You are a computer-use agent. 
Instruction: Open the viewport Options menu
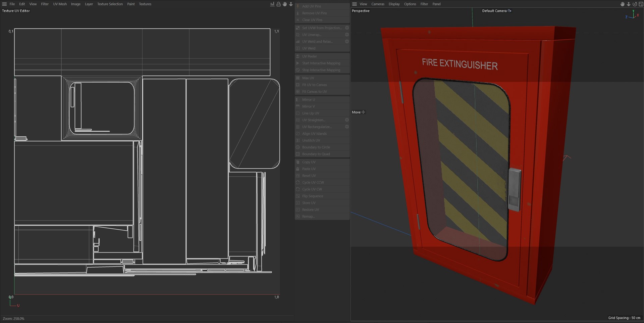coord(410,4)
